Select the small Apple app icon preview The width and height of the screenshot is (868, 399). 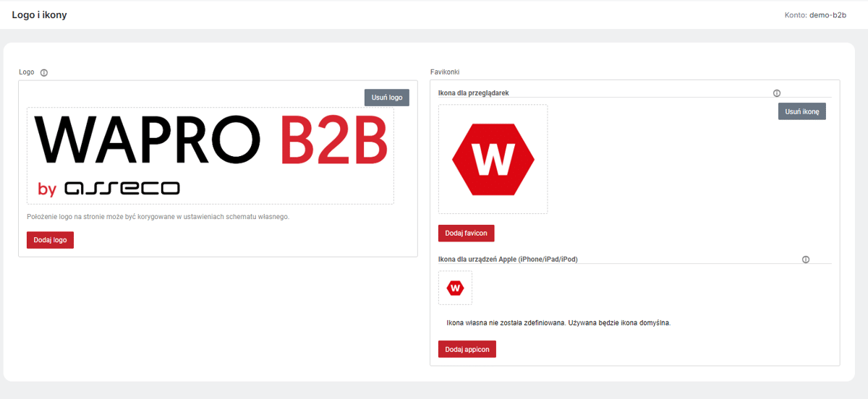click(x=455, y=288)
